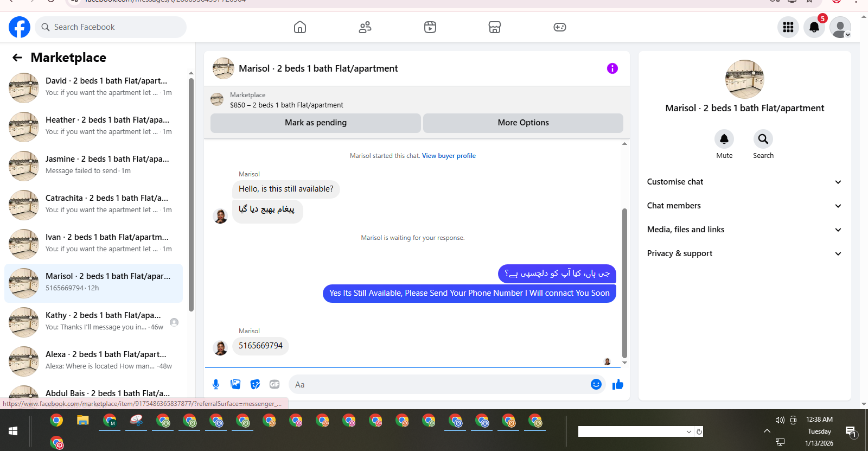
Task: Open the emoji picker smiley icon
Action: (x=596, y=384)
